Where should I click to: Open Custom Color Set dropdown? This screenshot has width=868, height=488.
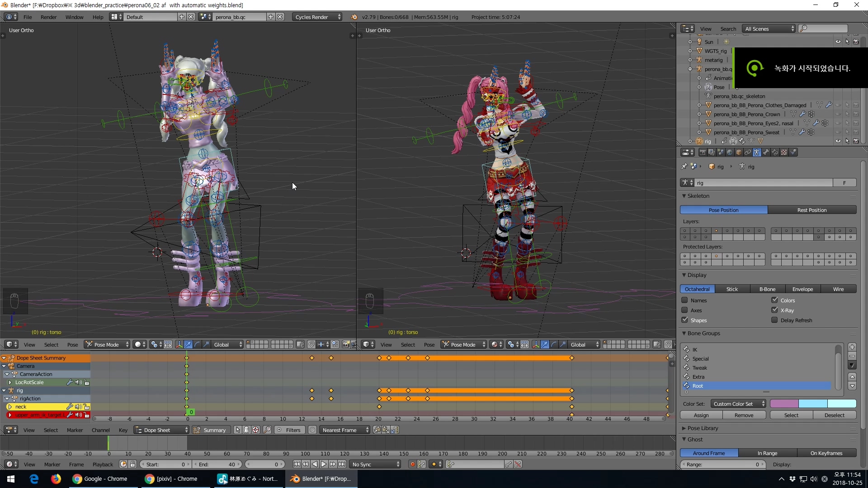[x=738, y=404]
